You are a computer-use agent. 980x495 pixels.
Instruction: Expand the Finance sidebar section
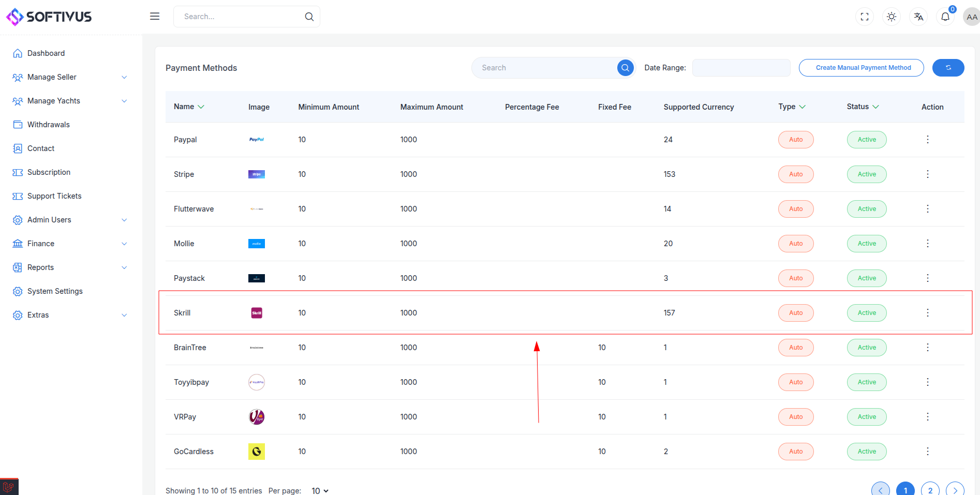point(70,244)
